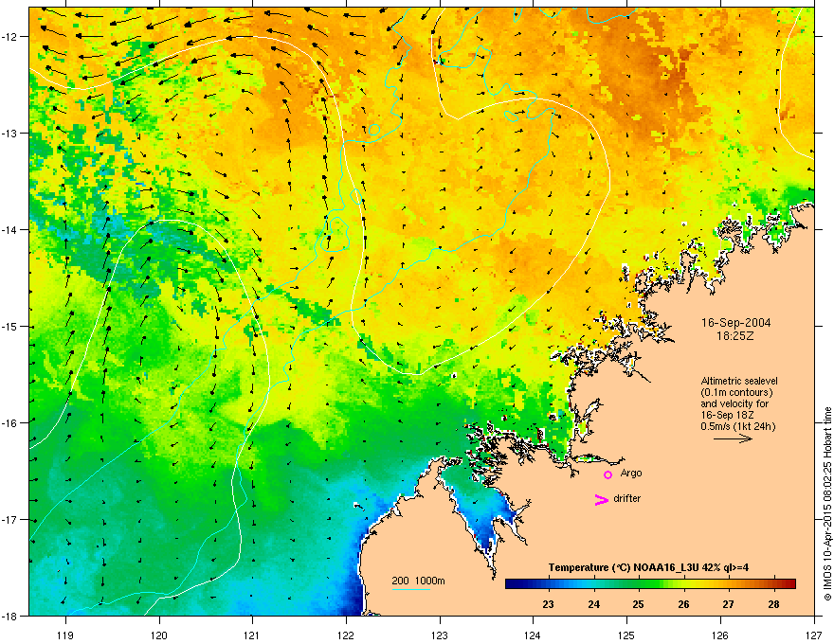Click the 'Altimetric sealevel' text
Screen dimensions: 834x644
click(739, 381)
